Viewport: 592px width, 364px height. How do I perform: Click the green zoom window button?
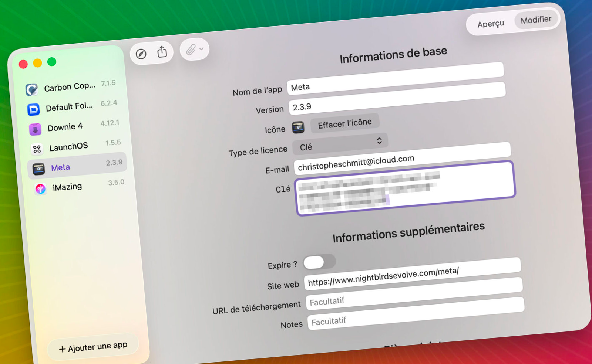[x=52, y=62]
